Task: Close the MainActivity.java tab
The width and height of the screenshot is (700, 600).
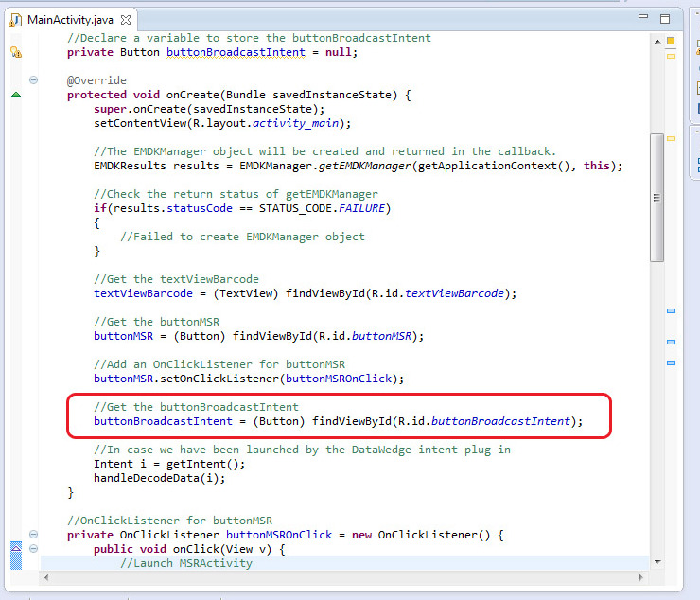Action: click(x=126, y=20)
